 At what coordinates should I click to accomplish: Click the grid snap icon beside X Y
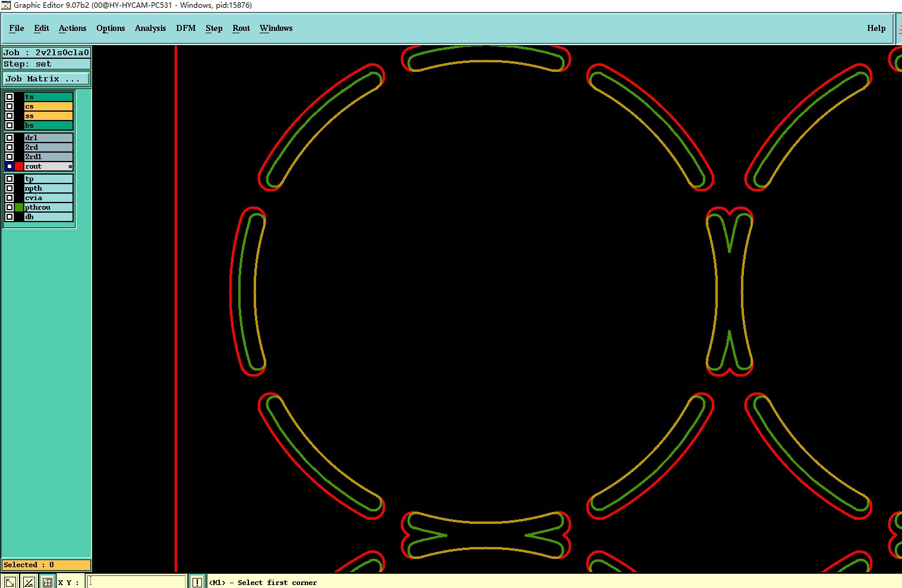tap(48, 582)
